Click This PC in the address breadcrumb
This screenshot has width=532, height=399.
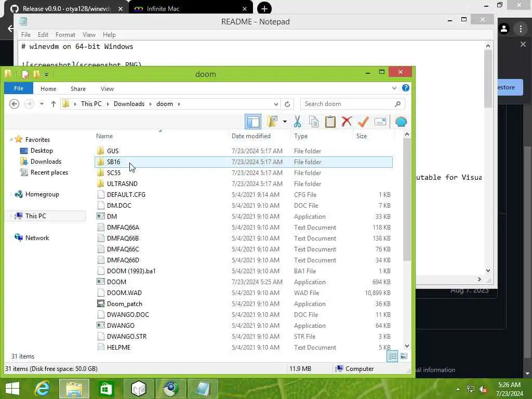[91, 104]
